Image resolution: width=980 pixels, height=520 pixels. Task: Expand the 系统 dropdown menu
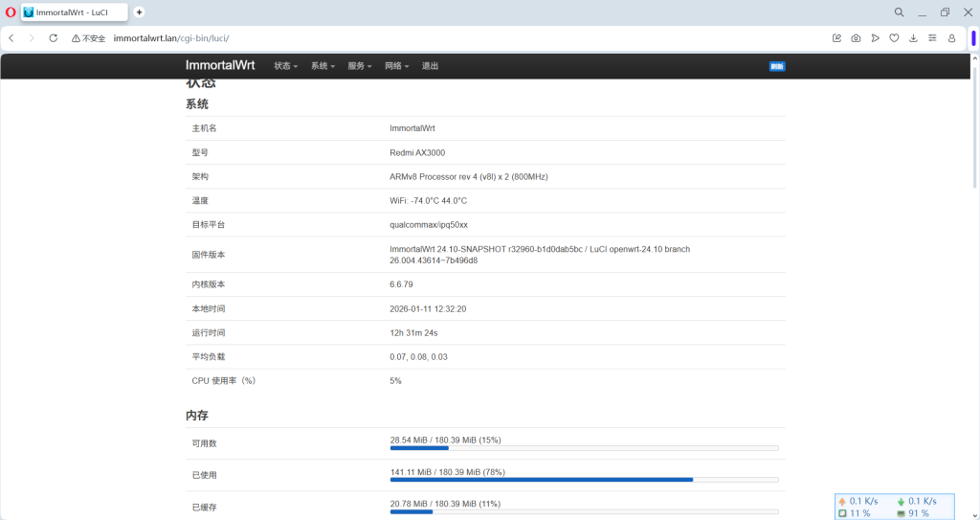coord(323,66)
